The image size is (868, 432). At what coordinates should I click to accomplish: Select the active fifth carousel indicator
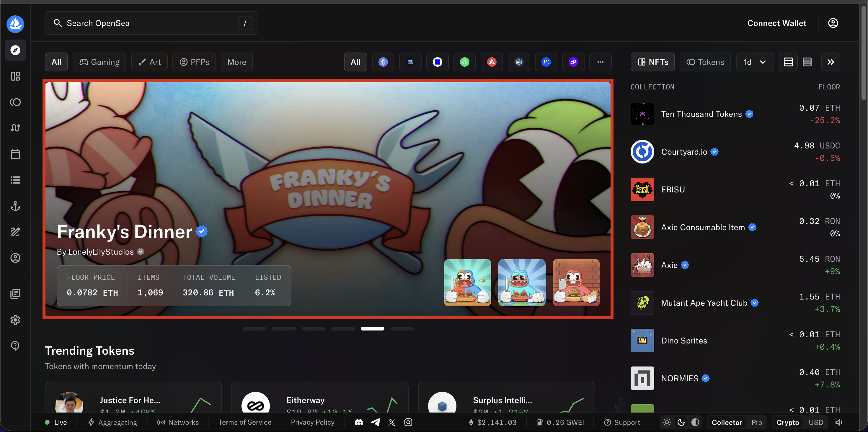pyautogui.click(x=372, y=329)
